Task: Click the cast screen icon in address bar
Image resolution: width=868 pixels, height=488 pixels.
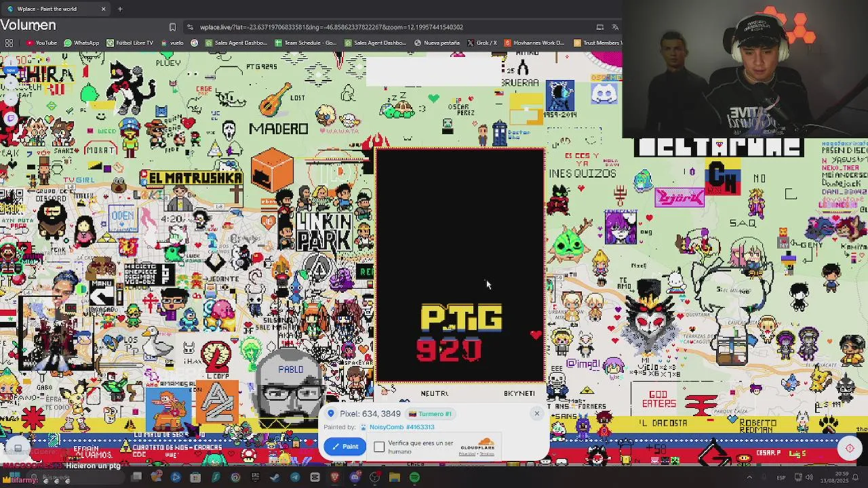Action: pos(599,27)
